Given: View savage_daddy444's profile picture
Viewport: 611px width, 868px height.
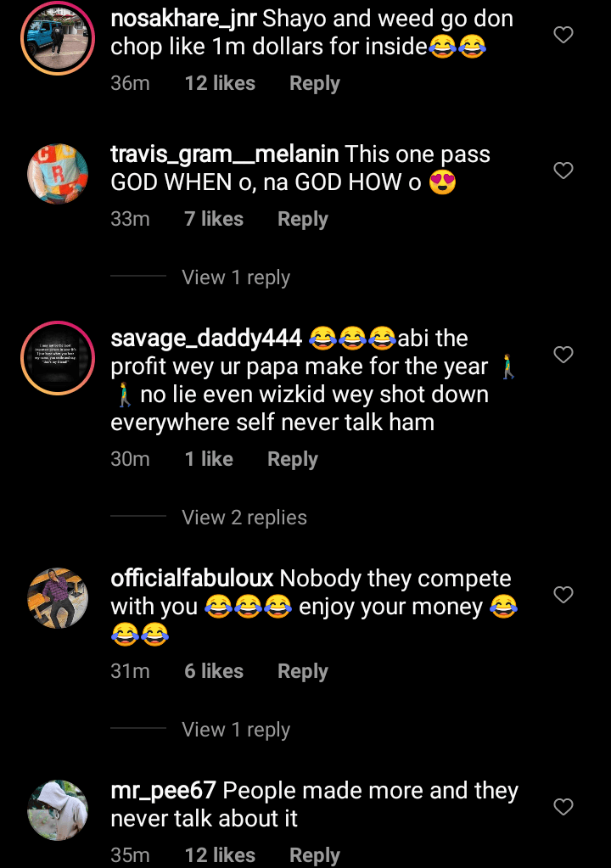Looking at the screenshot, I should point(58,358).
